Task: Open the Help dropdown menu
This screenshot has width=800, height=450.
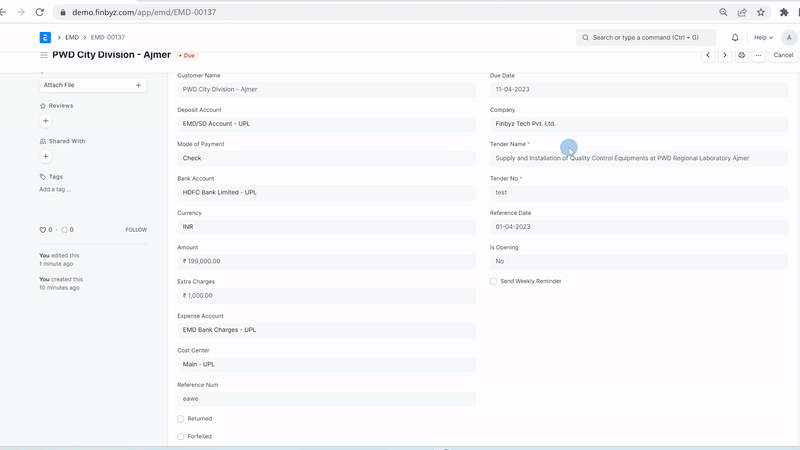Action: pyautogui.click(x=763, y=37)
